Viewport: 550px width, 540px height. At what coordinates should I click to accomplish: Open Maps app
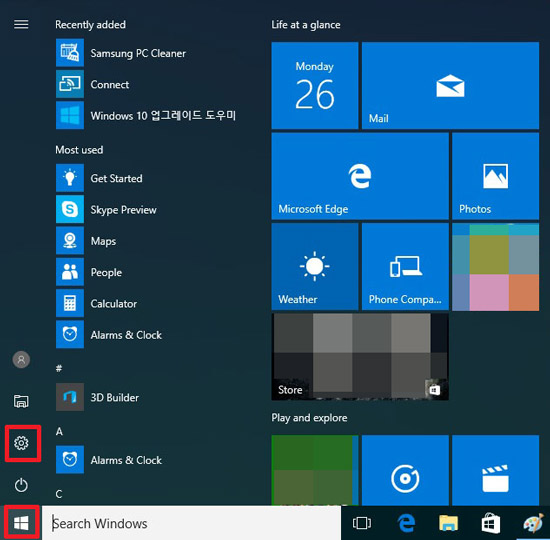(86, 241)
